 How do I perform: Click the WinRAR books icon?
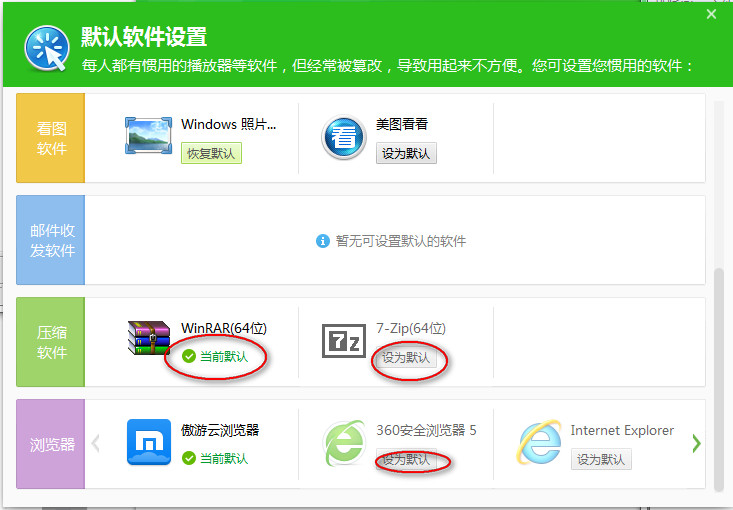(x=148, y=340)
